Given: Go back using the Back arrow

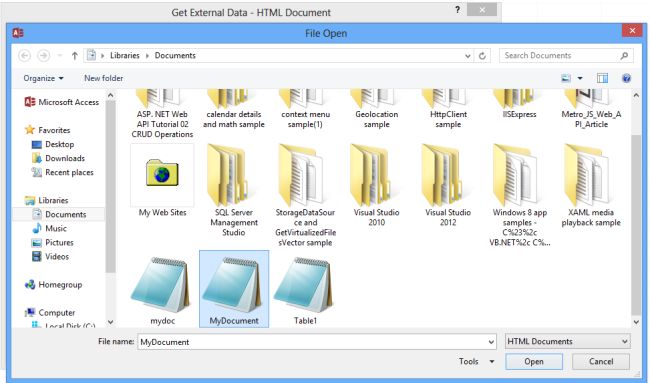Looking at the screenshot, I should [x=24, y=56].
